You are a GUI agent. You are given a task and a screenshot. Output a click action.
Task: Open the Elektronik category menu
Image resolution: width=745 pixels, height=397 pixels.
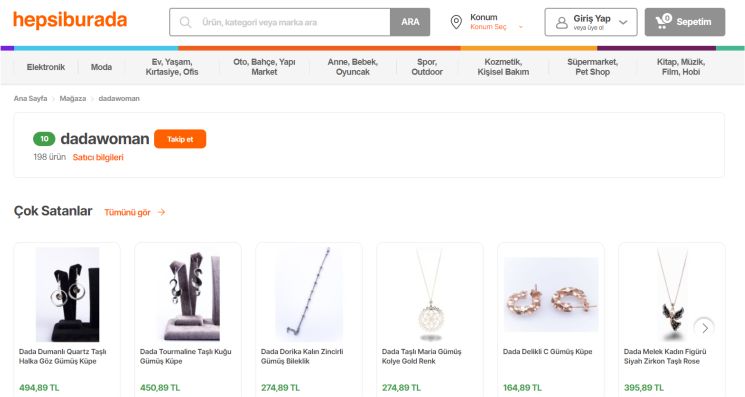pyautogui.click(x=46, y=67)
